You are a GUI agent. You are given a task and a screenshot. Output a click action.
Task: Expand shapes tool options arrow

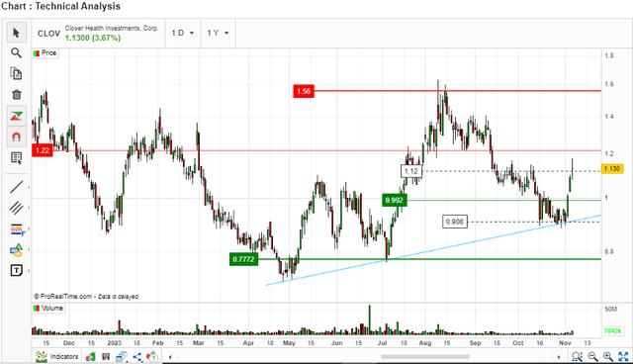tap(29, 250)
